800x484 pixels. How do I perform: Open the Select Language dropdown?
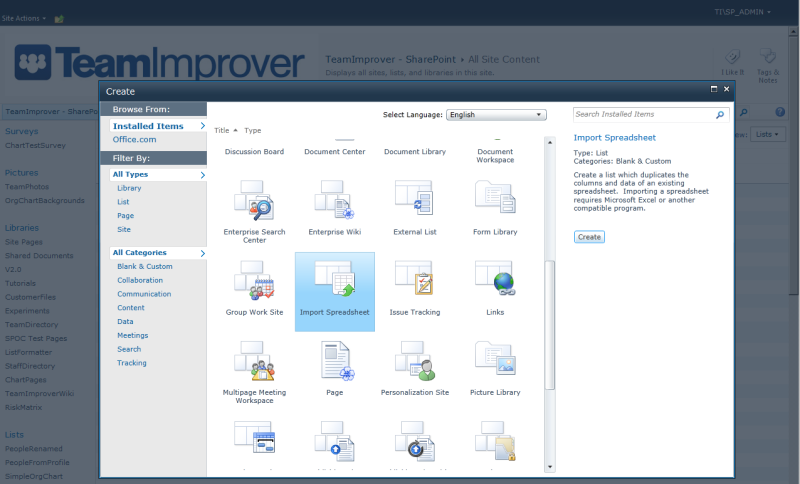pos(496,115)
